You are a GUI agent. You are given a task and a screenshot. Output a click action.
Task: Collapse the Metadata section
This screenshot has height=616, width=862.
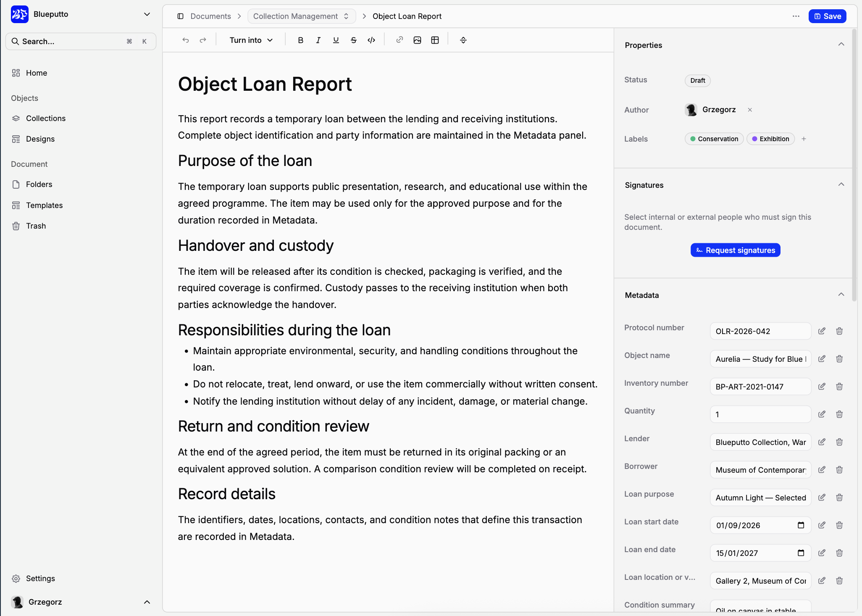coord(841,295)
